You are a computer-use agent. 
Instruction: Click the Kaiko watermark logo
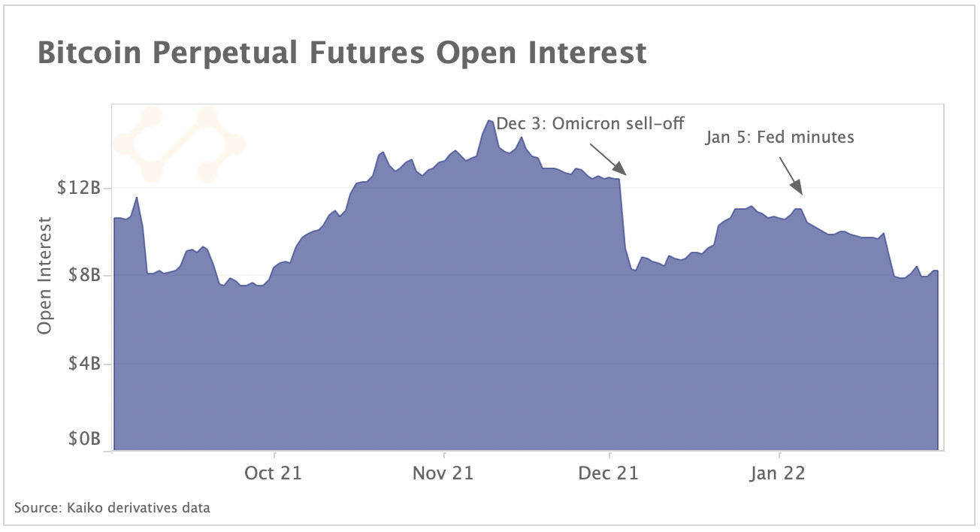coord(179,143)
